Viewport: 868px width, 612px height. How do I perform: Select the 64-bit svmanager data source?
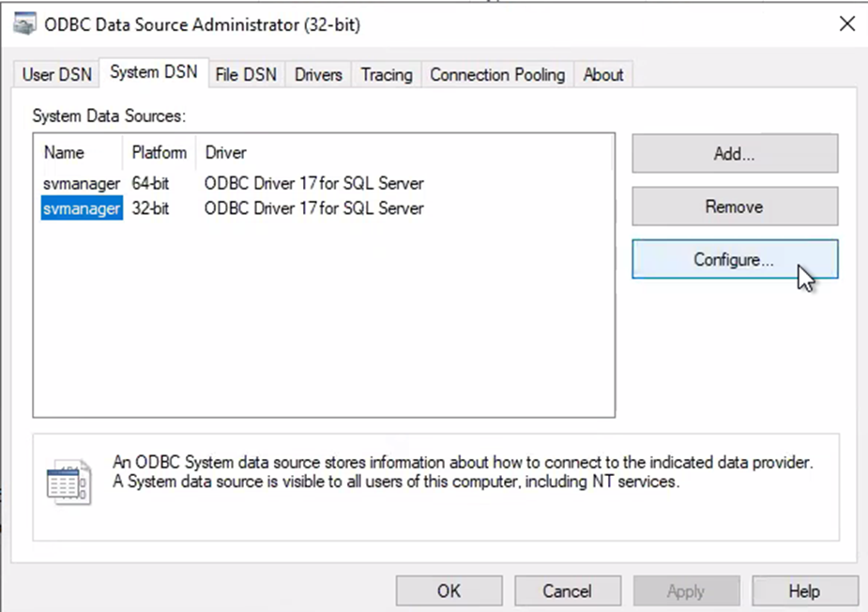coord(82,183)
